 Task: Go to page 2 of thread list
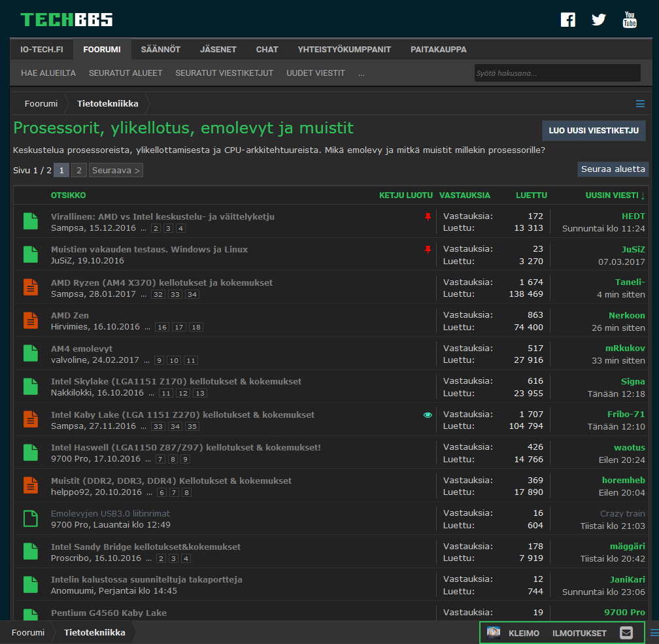pos(79,170)
